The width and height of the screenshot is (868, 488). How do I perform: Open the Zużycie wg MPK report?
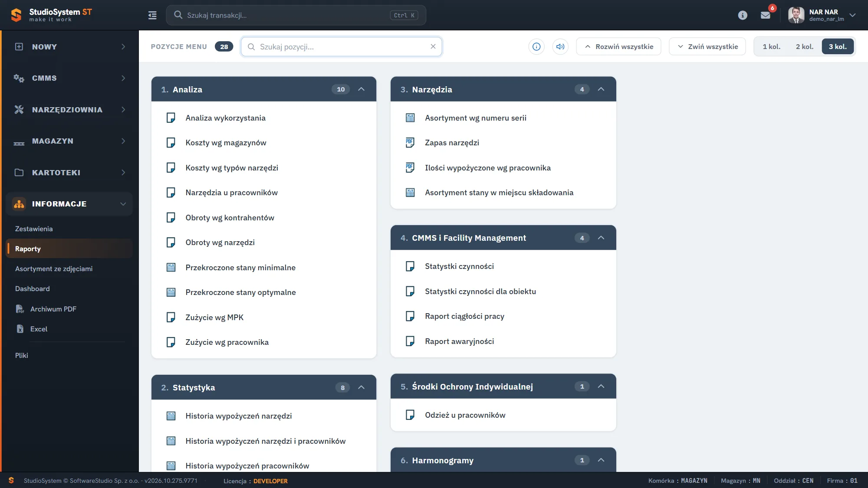point(214,318)
